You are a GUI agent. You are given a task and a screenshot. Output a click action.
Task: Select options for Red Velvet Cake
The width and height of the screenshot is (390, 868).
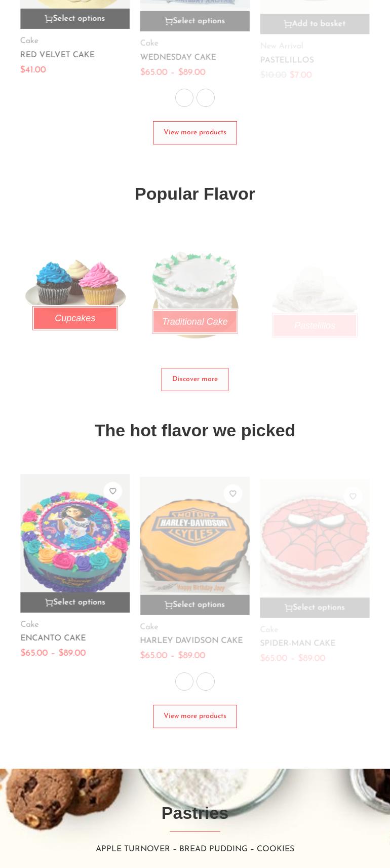[75, 19]
